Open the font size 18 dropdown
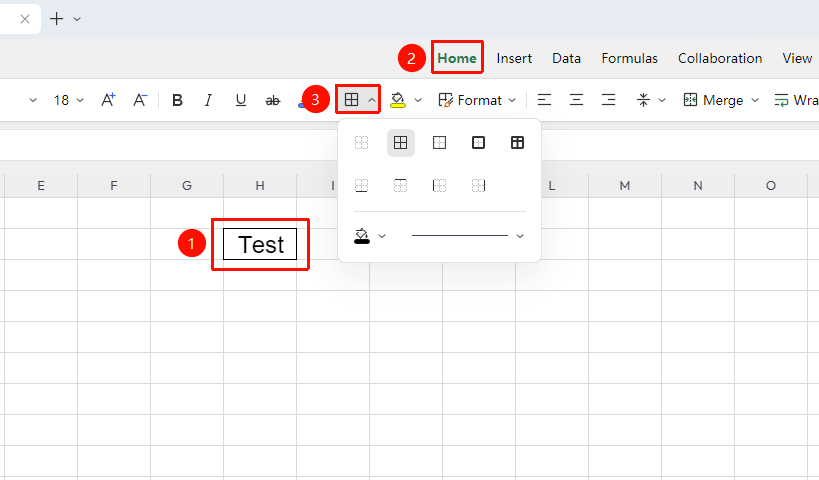The height and width of the screenshot is (480, 819). pos(68,100)
